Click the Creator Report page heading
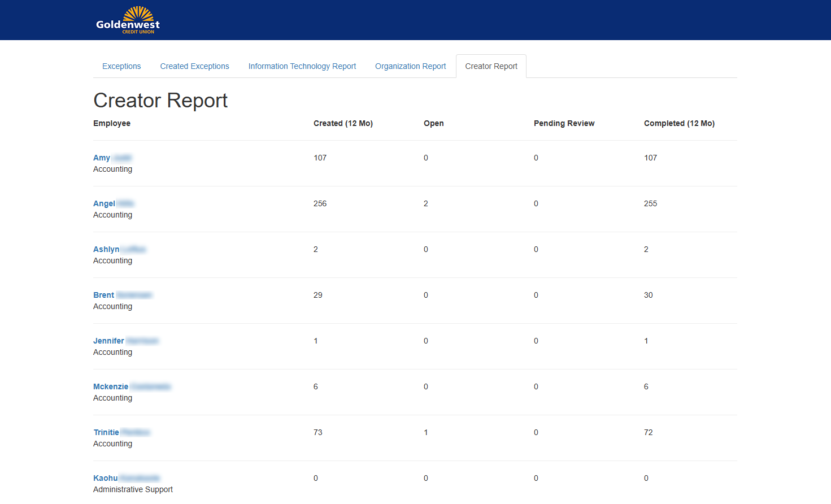 click(160, 101)
